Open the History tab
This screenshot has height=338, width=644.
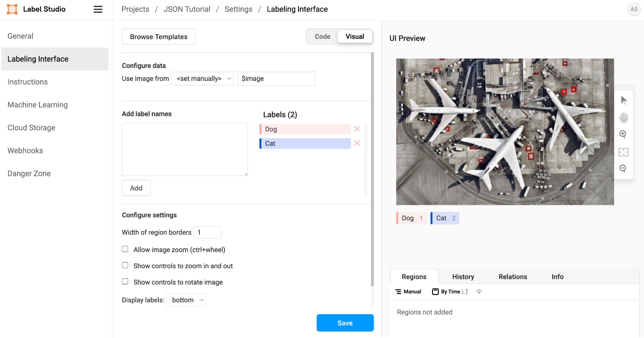pos(463,277)
